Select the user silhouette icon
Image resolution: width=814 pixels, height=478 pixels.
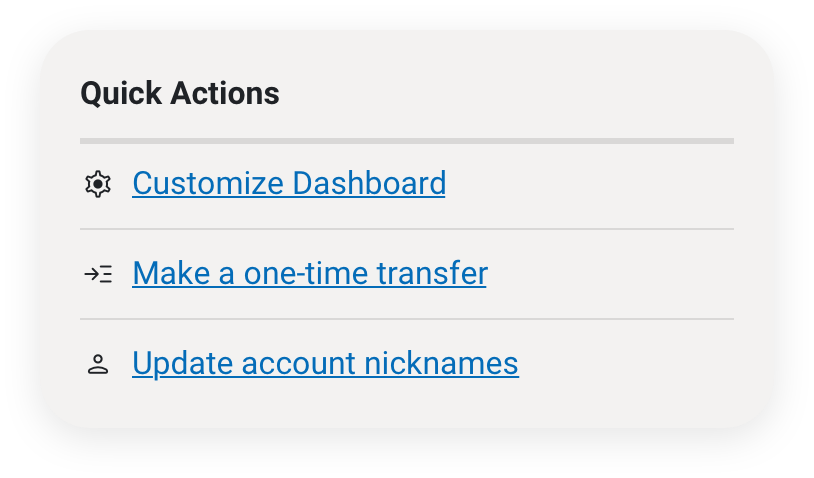pyautogui.click(x=98, y=364)
